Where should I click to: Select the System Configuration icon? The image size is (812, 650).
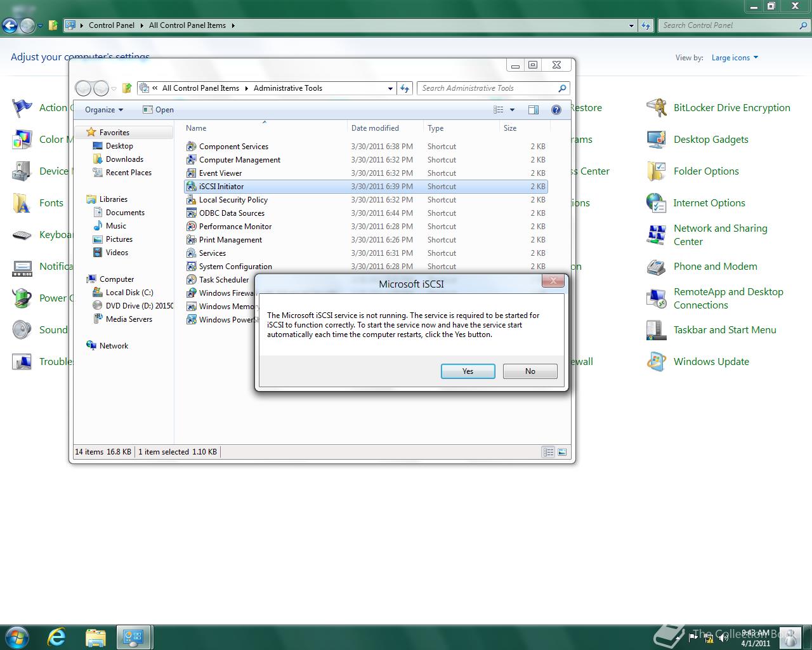[192, 267]
